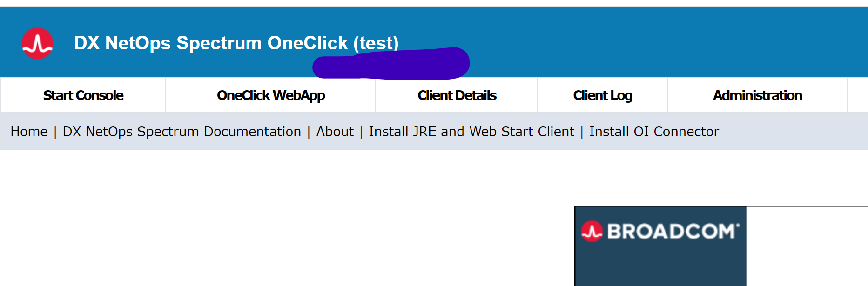Image resolution: width=868 pixels, height=286 pixels.
Task: Open the Install OI Connector link
Action: (654, 132)
